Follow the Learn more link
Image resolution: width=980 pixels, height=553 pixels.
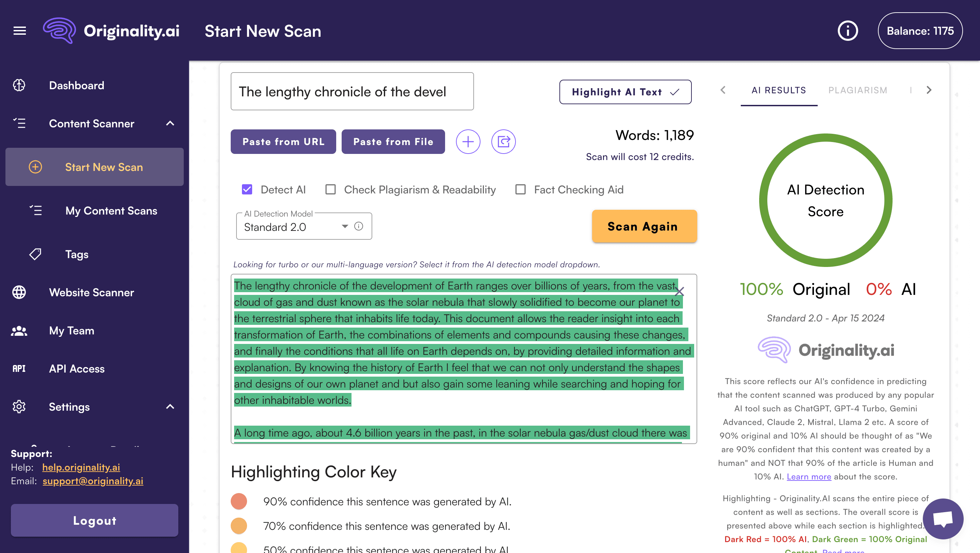(808, 476)
